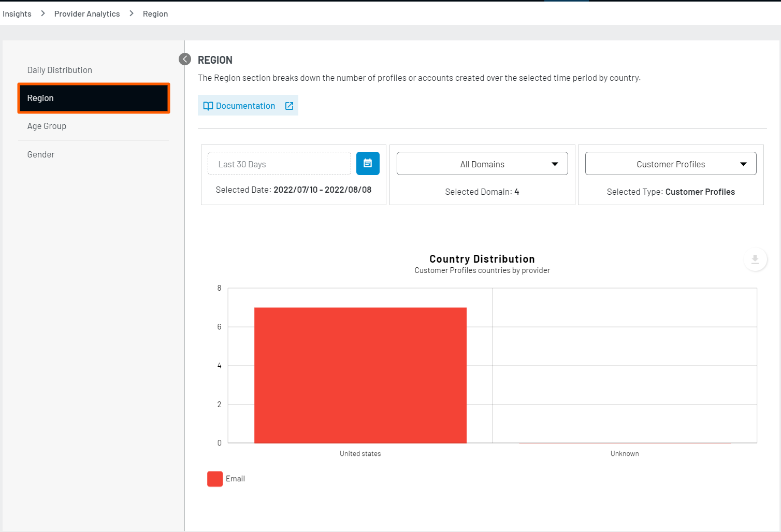Screen dimensions: 781x532
Task: Collapse the sidebar with the round arrow
Action: tap(185, 59)
